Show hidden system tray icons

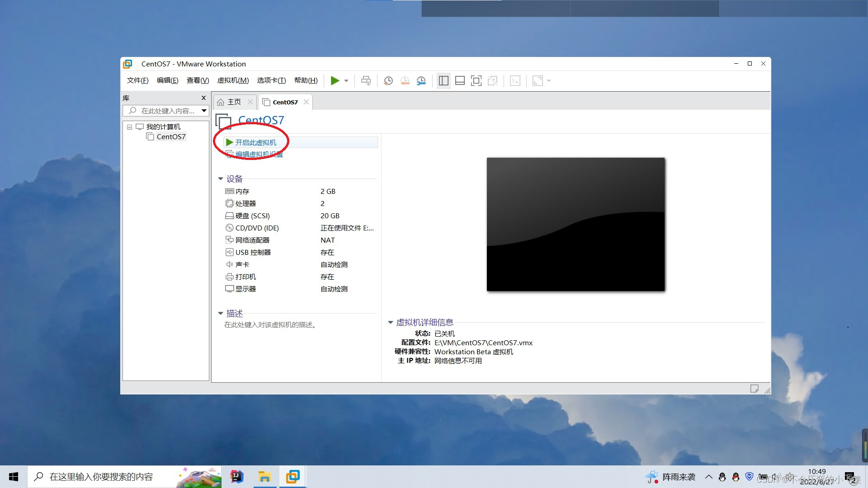pyautogui.click(x=708, y=477)
